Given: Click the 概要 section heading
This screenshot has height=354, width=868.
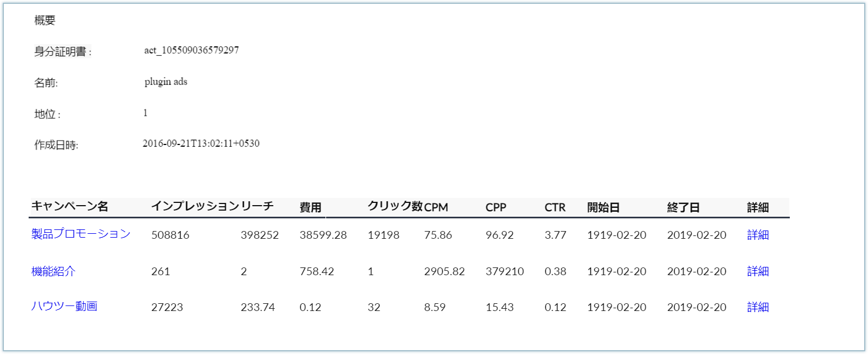Looking at the screenshot, I should coord(45,20).
